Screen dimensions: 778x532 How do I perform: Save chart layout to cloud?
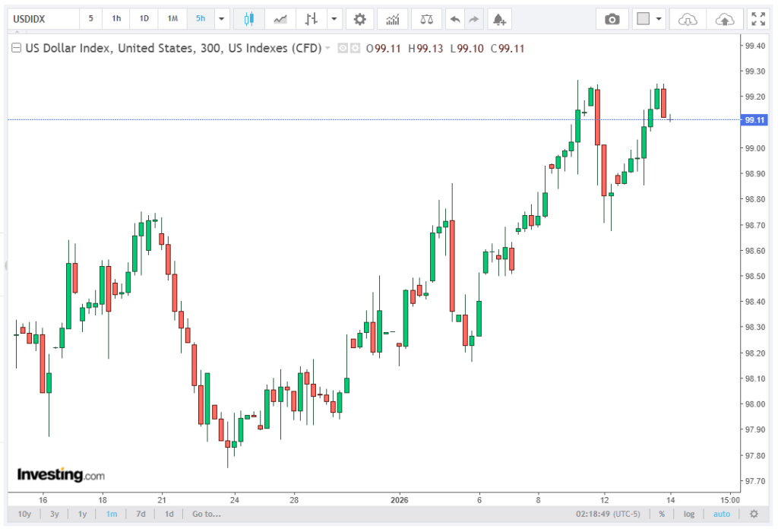click(x=725, y=19)
